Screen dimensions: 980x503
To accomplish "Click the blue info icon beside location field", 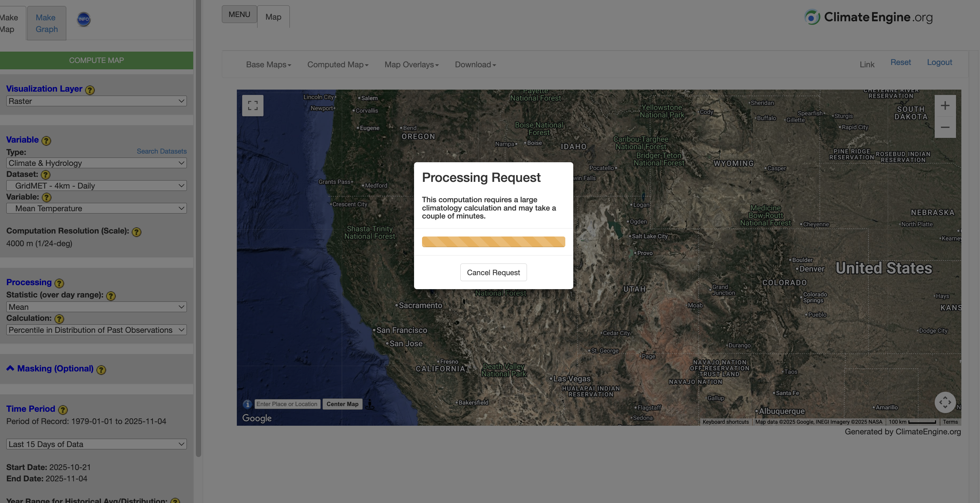I will click(x=247, y=404).
